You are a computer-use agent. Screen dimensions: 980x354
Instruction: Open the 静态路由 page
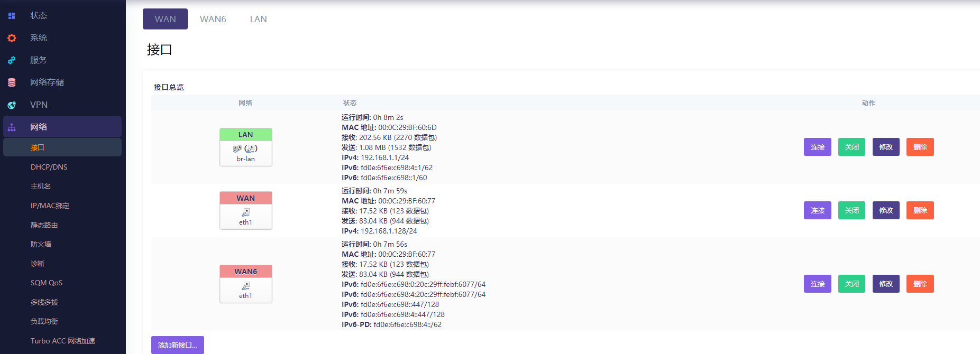click(x=44, y=225)
